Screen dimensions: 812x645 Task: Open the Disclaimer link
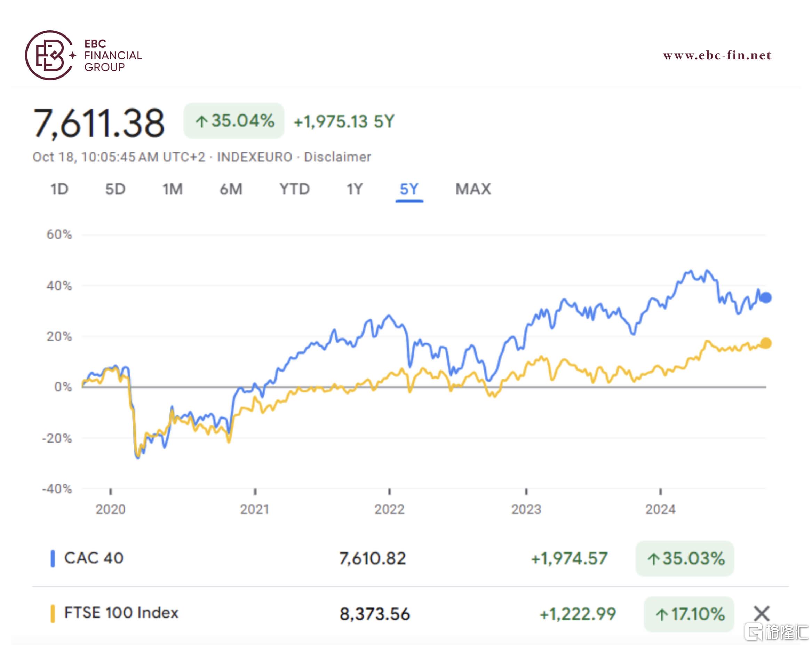337,157
